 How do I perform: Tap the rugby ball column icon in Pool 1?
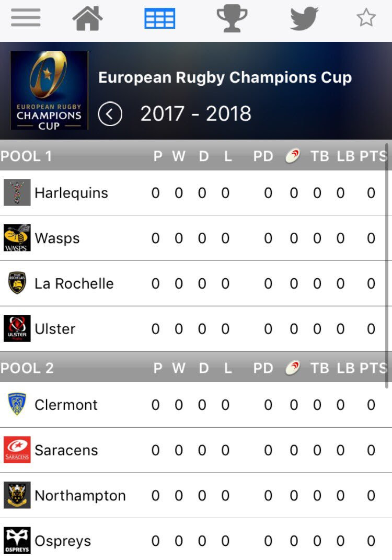coord(293,156)
